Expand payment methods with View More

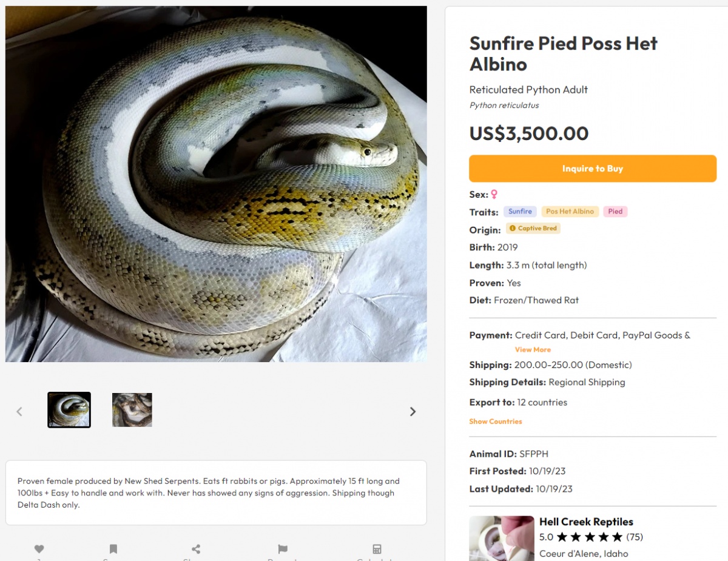pos(533,349)
